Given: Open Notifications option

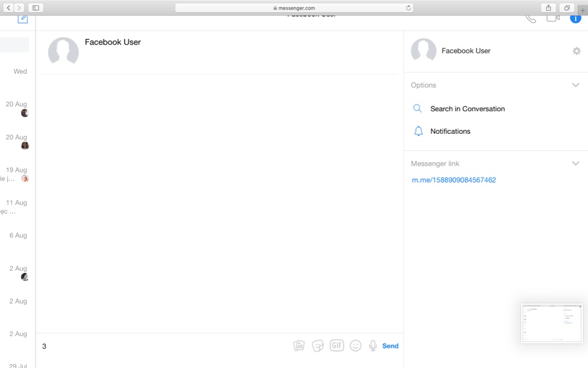Looking at the screenshot, I should (x=450, y=132).
